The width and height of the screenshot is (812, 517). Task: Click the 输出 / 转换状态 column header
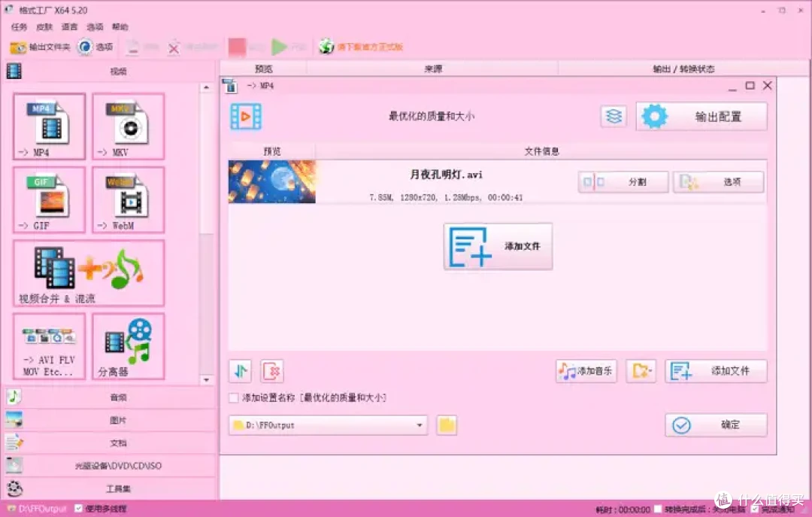tap(683, 68)
